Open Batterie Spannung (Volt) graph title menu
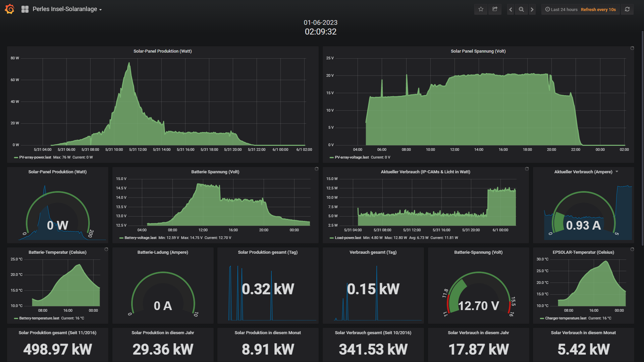Screen dimensions: 644x362 [x=215, y=172]
